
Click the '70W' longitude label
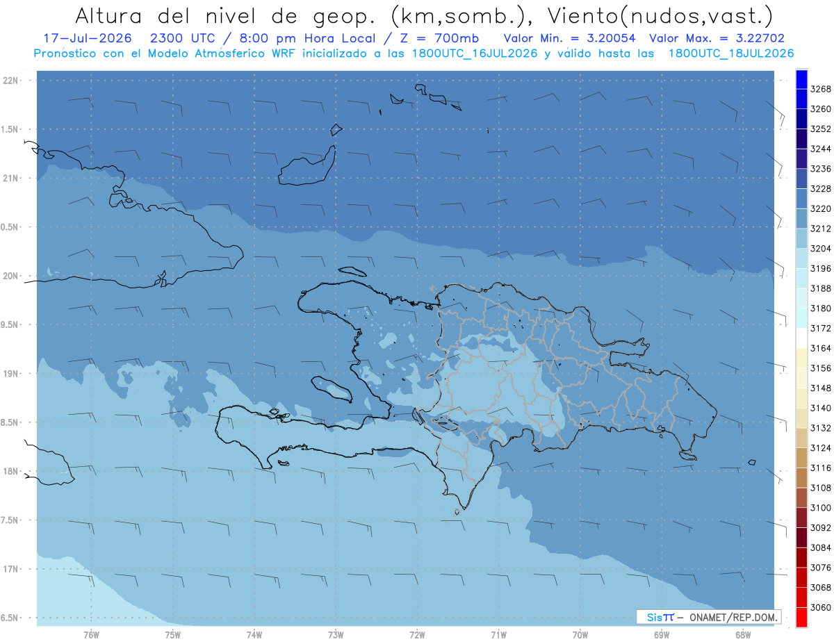[x=580, y=634]
